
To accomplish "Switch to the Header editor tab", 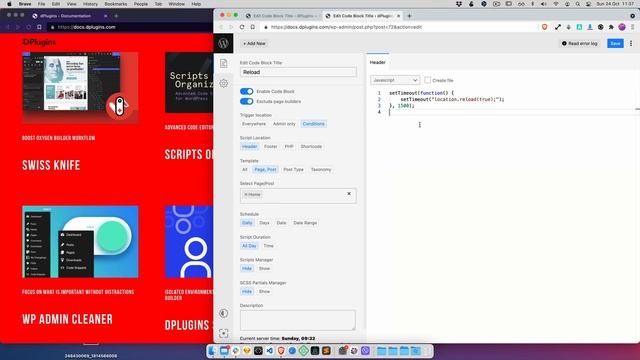I will 378,62.
